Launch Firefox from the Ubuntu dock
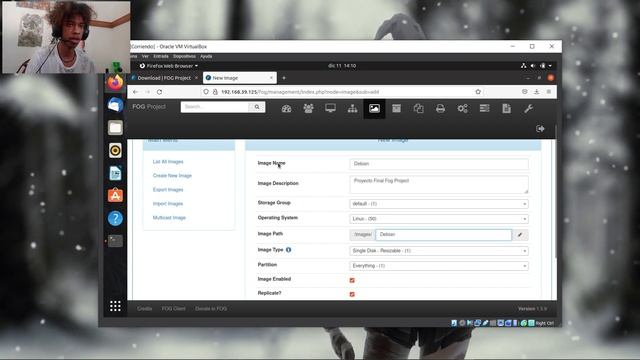640x360 pixels. tap(115, 83)
